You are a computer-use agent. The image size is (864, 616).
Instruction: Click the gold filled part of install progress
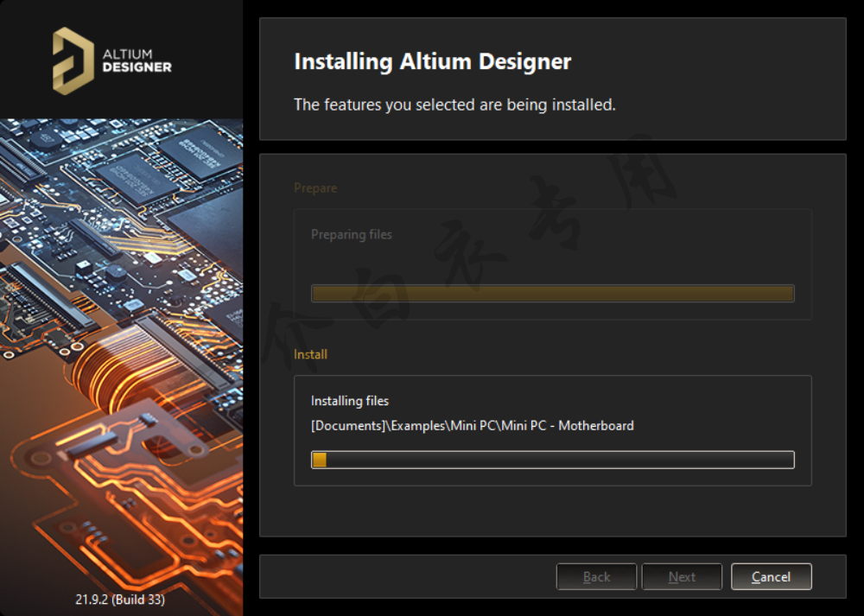319,460
